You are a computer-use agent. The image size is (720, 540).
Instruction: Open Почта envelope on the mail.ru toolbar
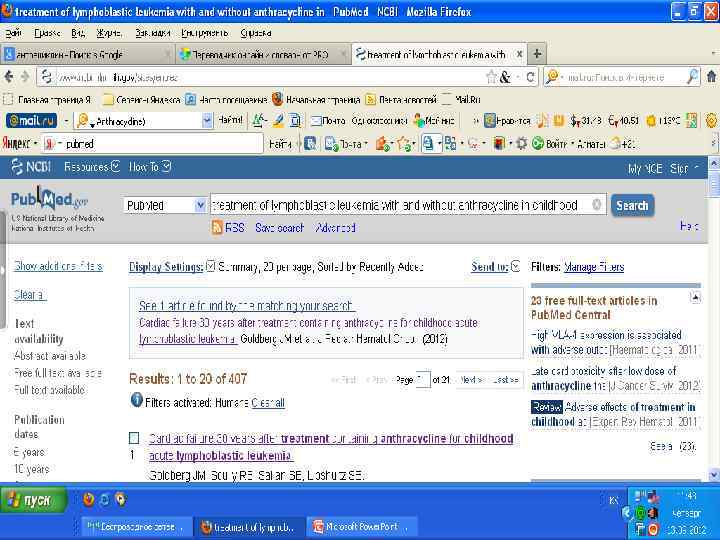click(329, 121)
